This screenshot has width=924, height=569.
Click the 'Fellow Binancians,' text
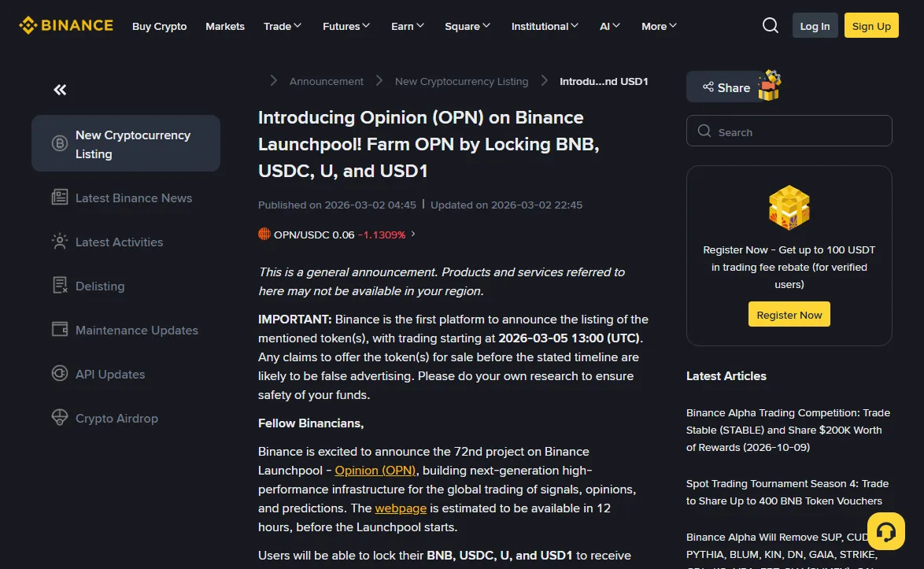coord(311,423)
